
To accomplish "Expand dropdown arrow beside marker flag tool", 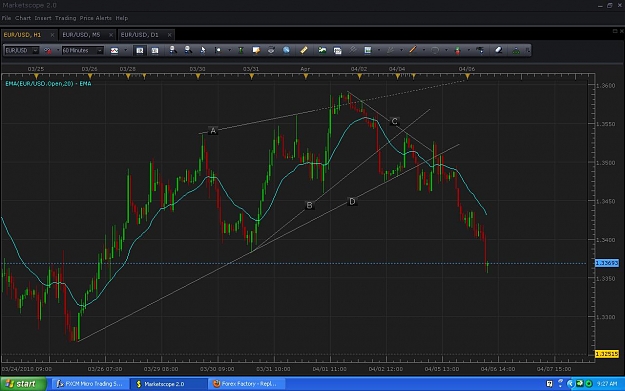I will point(229,50).
